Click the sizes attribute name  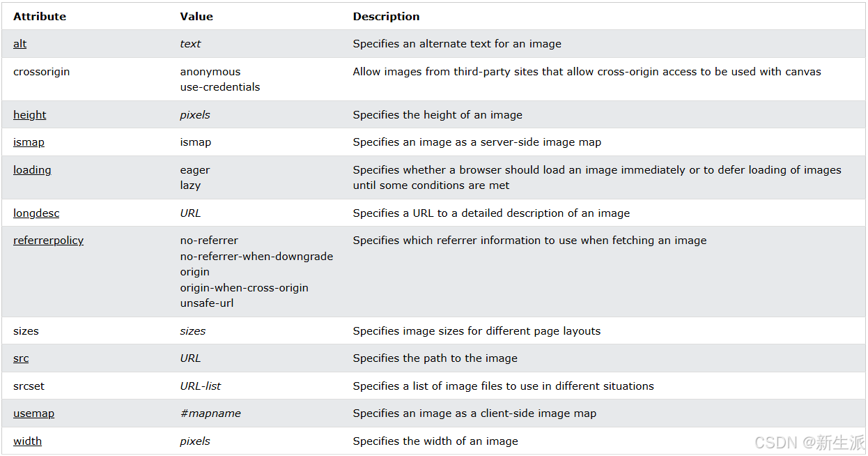(26, 331)
